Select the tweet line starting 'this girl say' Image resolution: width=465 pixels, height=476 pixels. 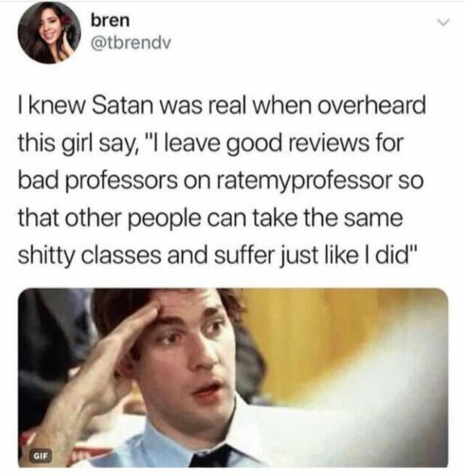[x=211, y=143]
